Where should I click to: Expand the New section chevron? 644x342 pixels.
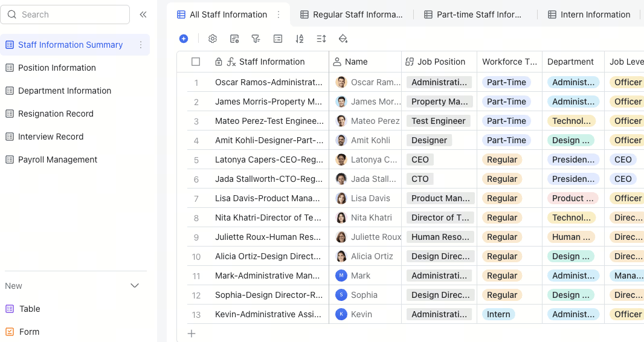tap(135, 286)
